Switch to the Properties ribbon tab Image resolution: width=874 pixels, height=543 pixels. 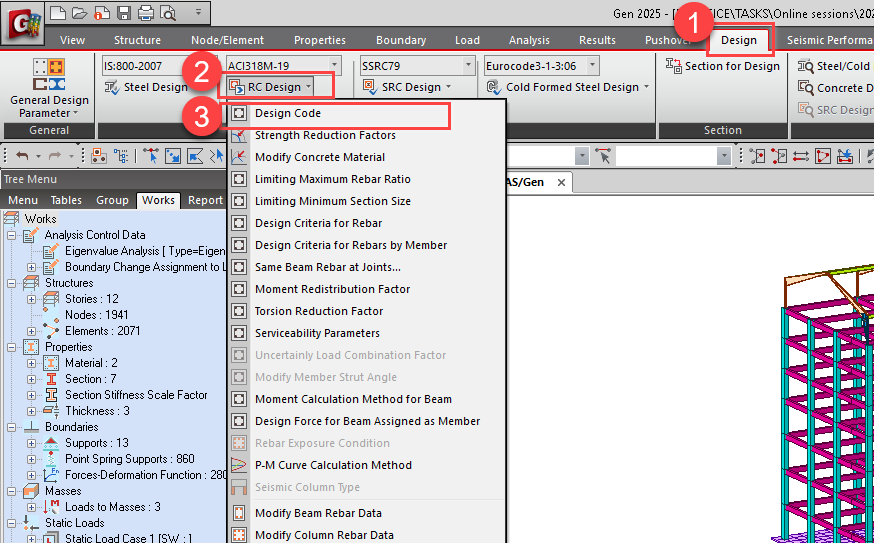pos(319,40)
